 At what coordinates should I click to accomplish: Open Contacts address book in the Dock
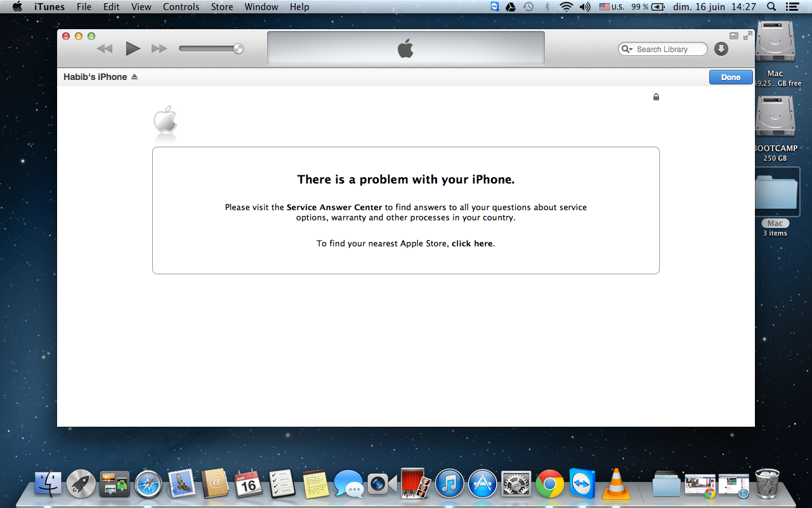click(215, 485)
